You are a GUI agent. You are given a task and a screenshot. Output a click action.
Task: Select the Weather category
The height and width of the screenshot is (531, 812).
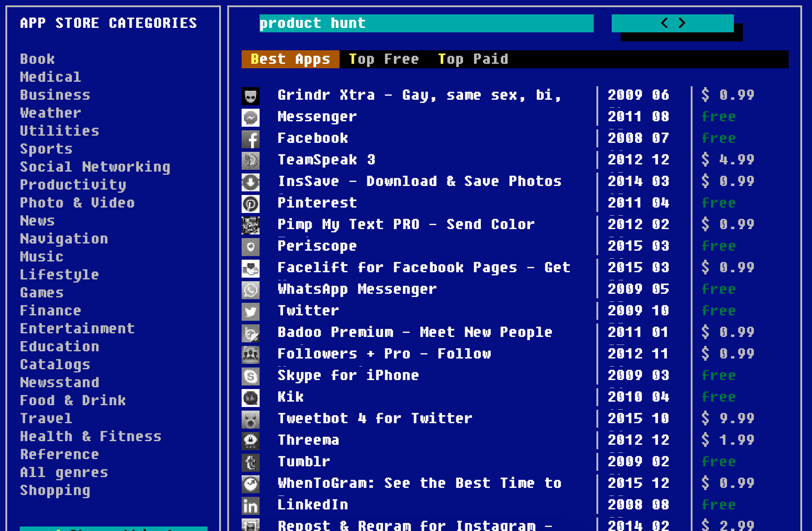51,113
